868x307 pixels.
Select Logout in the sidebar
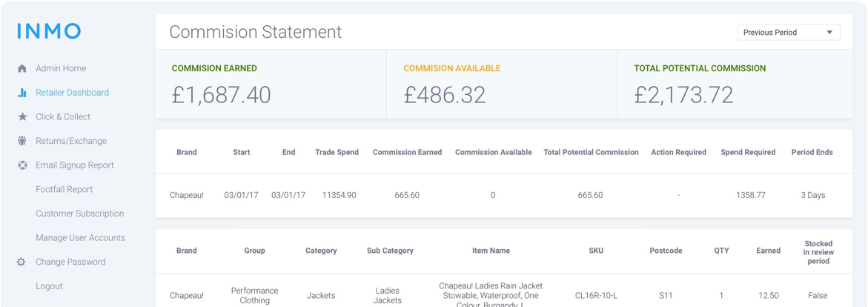(49, 286)
